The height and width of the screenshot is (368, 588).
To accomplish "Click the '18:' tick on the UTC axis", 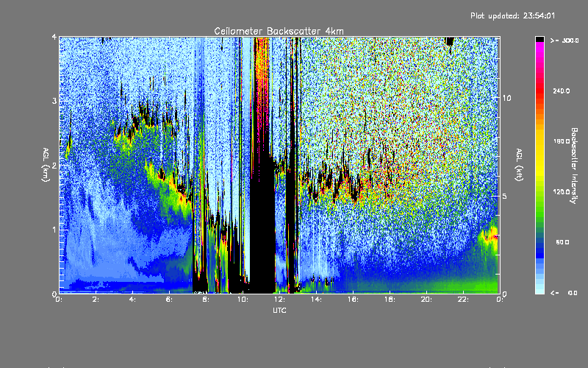I will (x=390, y=300).
